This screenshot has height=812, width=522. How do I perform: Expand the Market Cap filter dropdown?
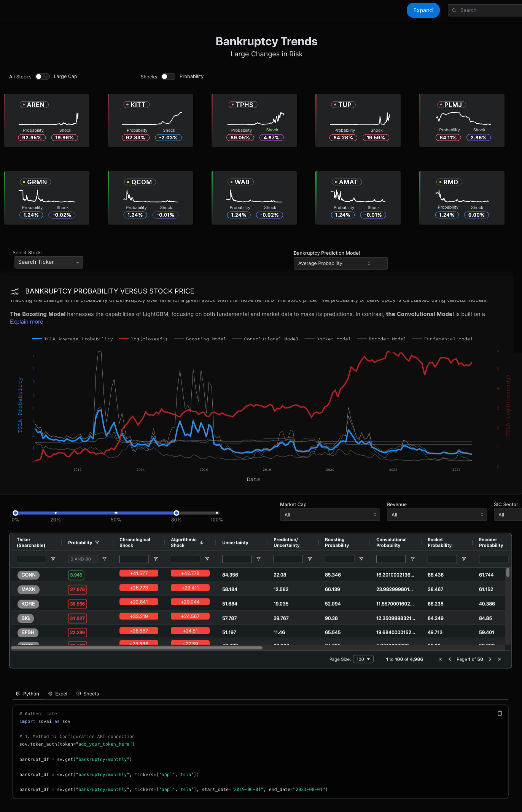point(329,515)
